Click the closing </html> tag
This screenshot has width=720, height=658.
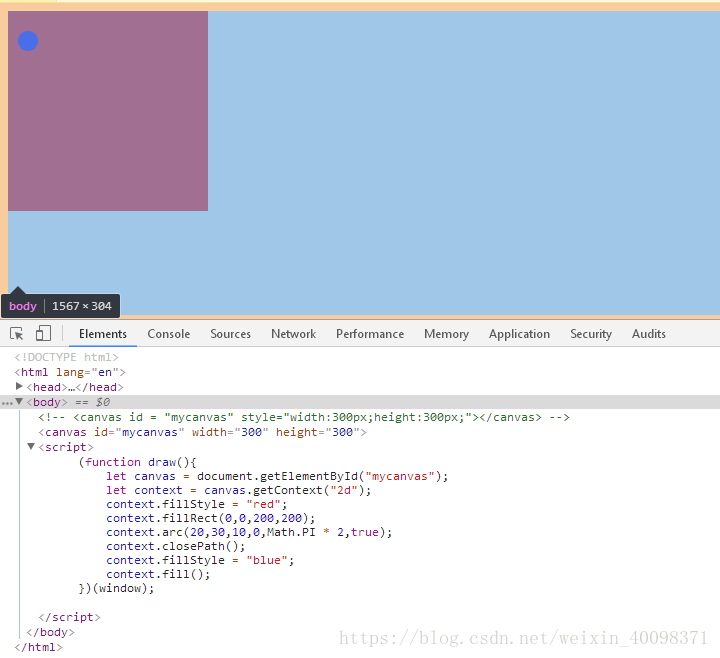pos(38,647)
